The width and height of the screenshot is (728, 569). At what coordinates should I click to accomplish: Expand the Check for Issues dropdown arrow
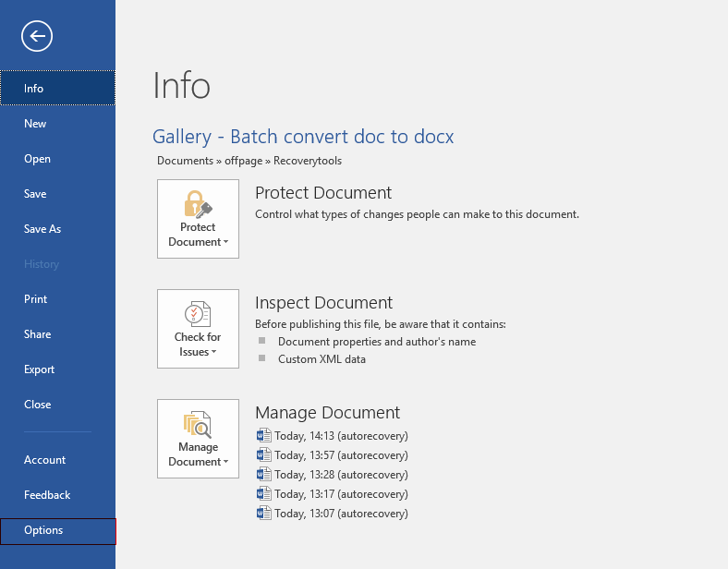pyautogui.click(x=214, y=352)
